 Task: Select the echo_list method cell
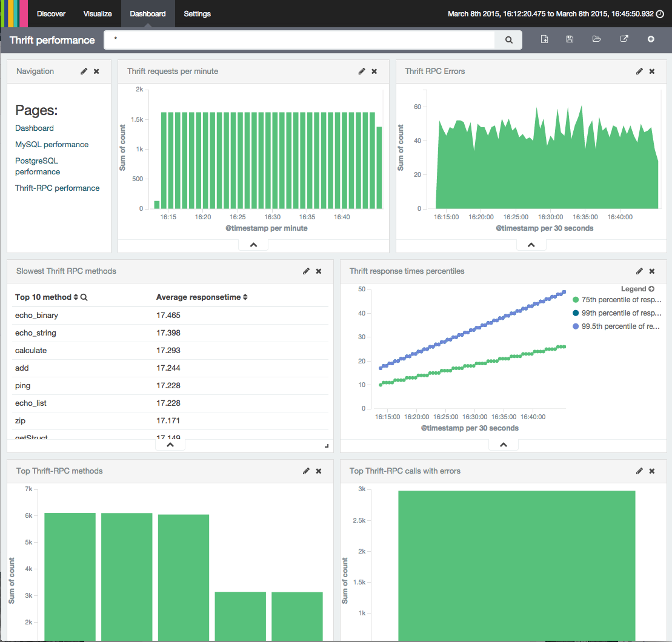(x=31, y=403)
